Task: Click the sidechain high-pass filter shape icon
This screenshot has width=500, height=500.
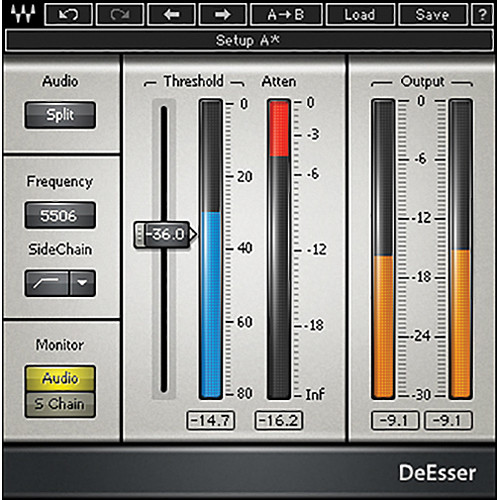Action: pyautogui.click(x=47, y=283)
